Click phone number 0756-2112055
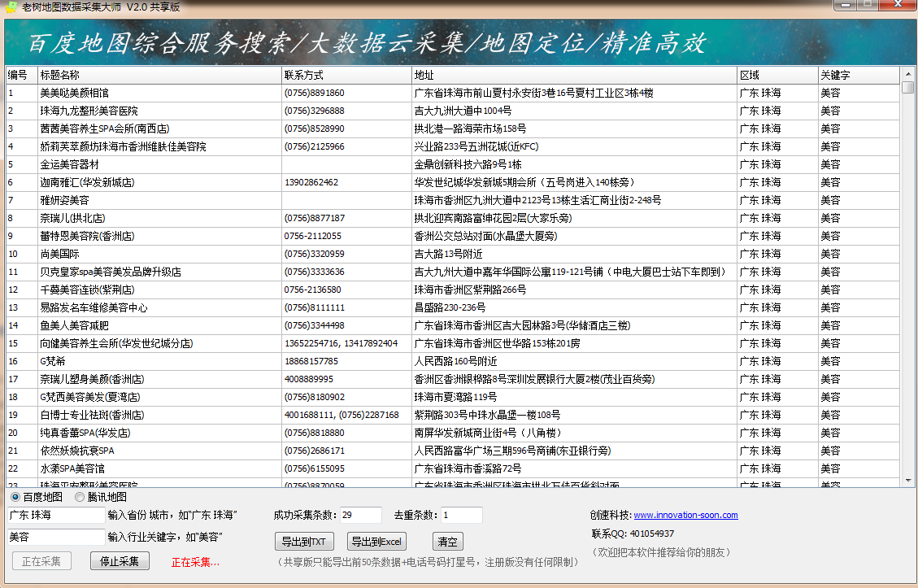This screenshot has width=918, height=588. coord(312,236)
